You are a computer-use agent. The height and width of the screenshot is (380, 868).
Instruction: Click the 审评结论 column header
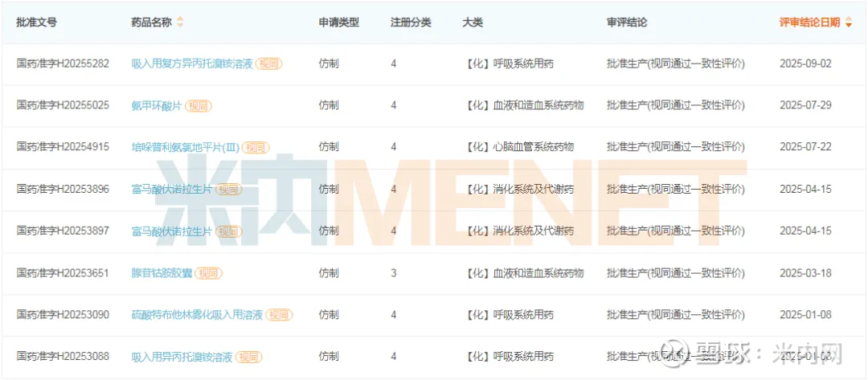pyautogui.click(x=627, y=22)
